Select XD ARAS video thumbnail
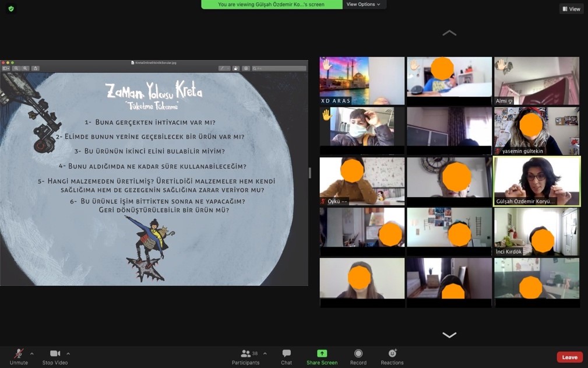Screen dimensions: 588x368 click(x=362, y=80)
